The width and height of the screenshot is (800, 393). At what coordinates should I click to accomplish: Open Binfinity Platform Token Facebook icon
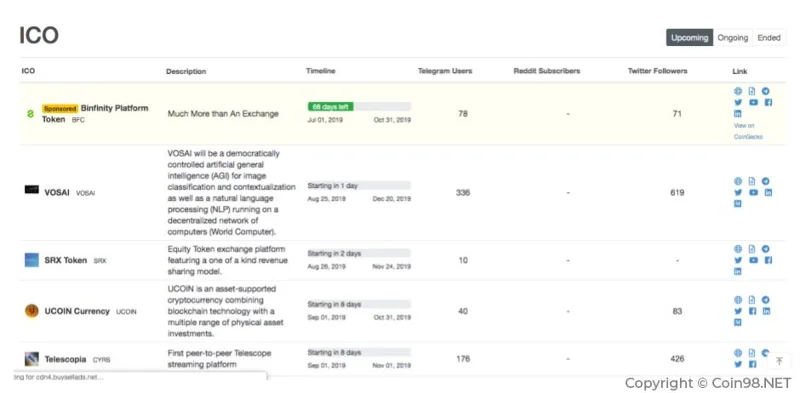click(x=768, y=103)
